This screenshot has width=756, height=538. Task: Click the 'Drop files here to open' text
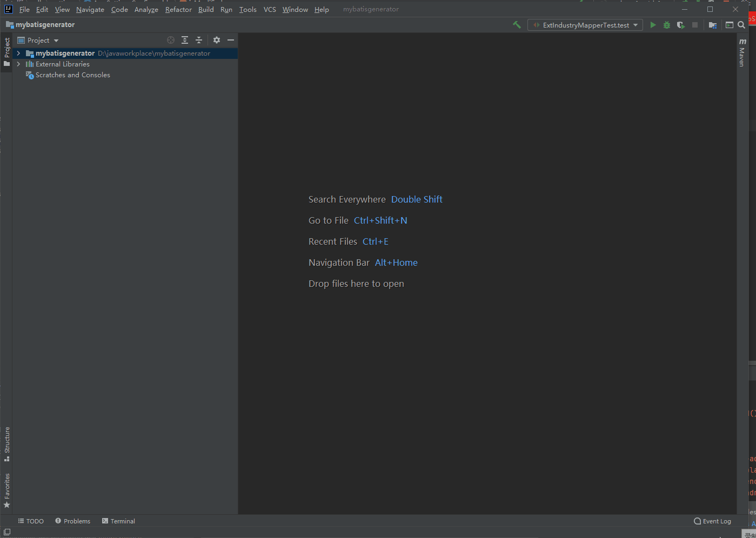pos(356,284)
